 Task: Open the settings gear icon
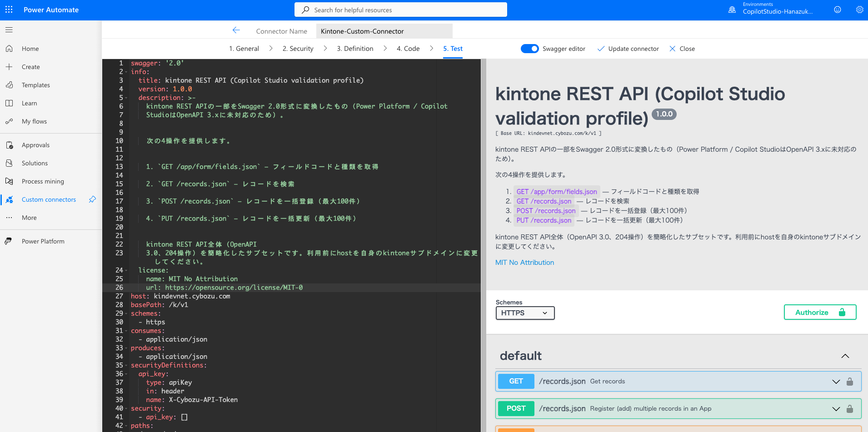click(859, 10)
